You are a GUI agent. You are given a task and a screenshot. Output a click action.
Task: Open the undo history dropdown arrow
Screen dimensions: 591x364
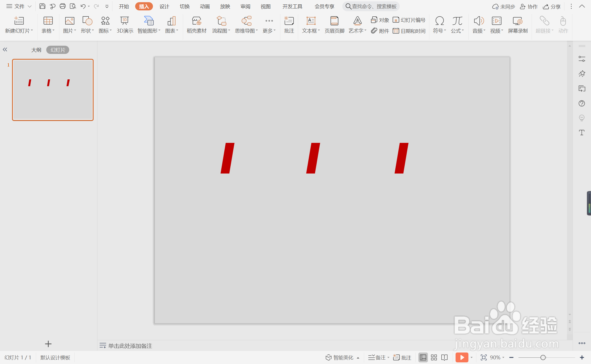click(x=89, y=6)
